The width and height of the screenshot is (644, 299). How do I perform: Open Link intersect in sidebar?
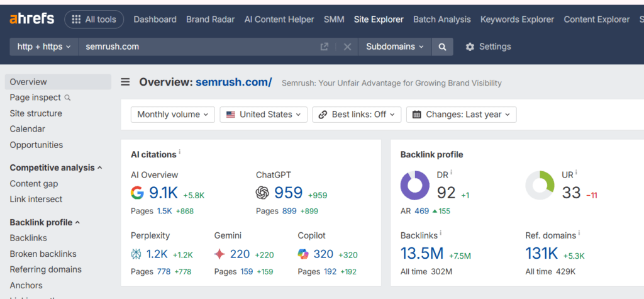click(36, 199)
